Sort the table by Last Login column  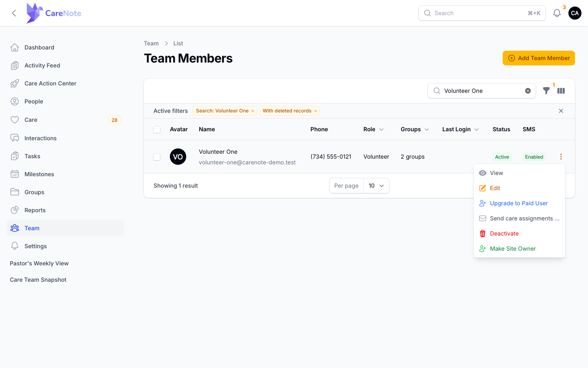tap(461, 129)
